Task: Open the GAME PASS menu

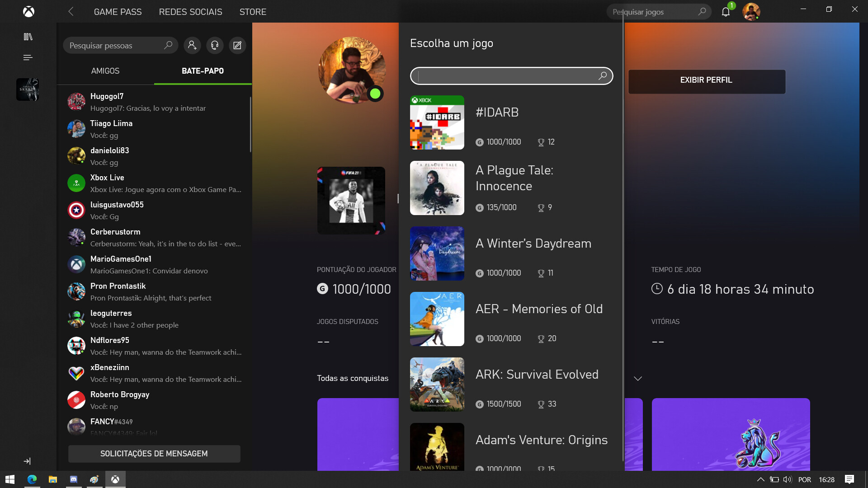Action: (118, 12)
